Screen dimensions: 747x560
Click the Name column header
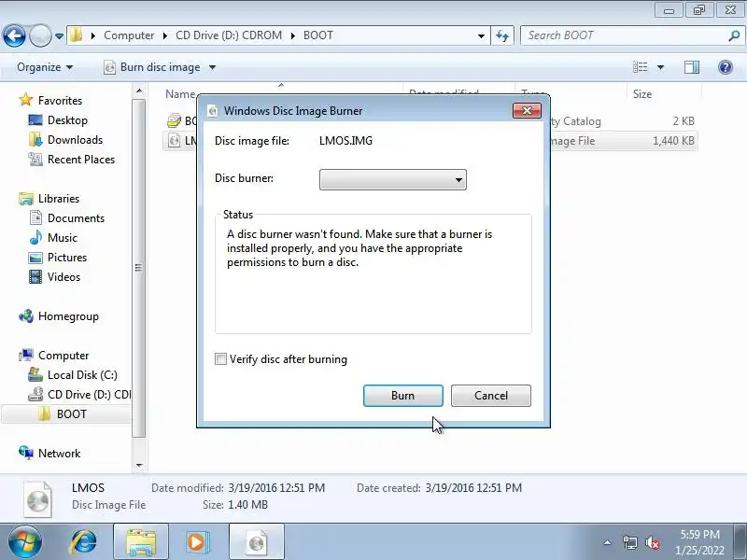pos(180,94)
